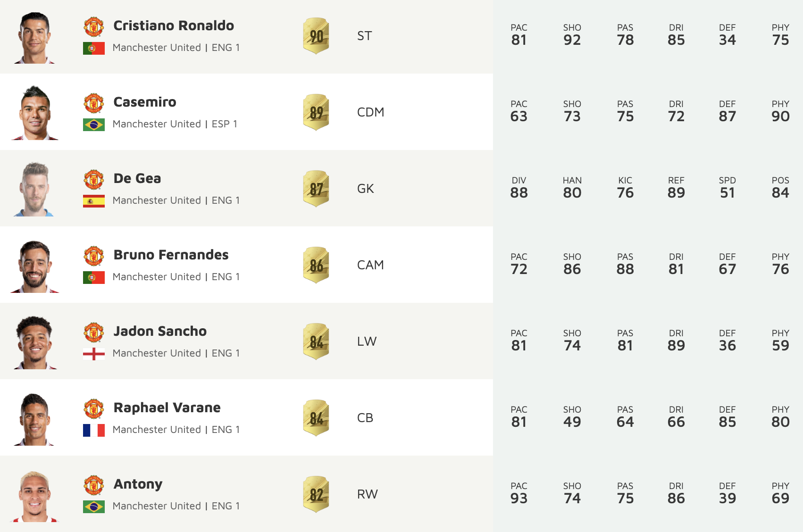Click the England flag under Jadon Sancho
The height and width of the screenshot is (532, 803).
pos(94,354)
